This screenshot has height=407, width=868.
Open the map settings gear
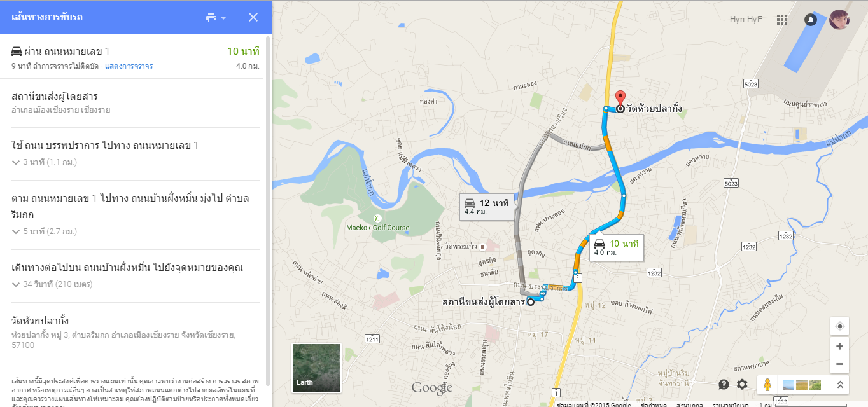pos(742,384)
